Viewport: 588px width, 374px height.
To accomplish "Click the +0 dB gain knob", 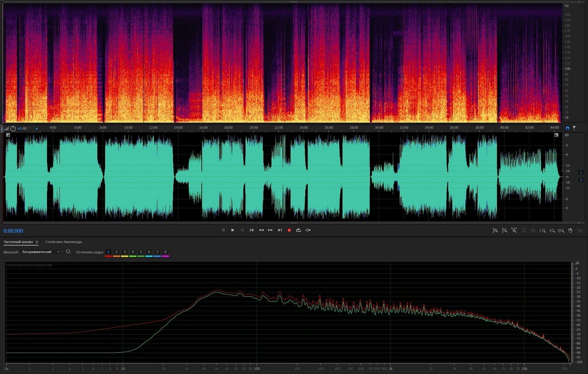I will point(13,128).
